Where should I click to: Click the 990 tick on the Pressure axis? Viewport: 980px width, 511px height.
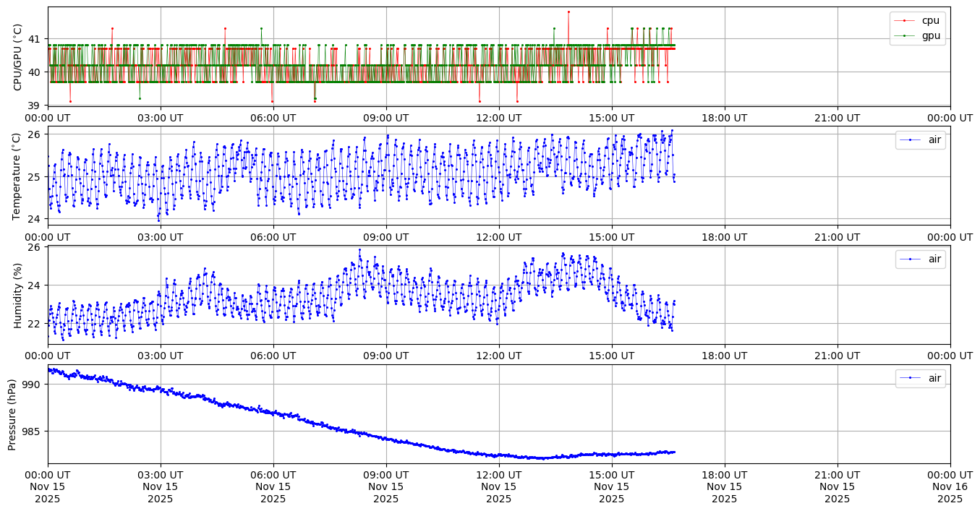[x=35, y=385]
